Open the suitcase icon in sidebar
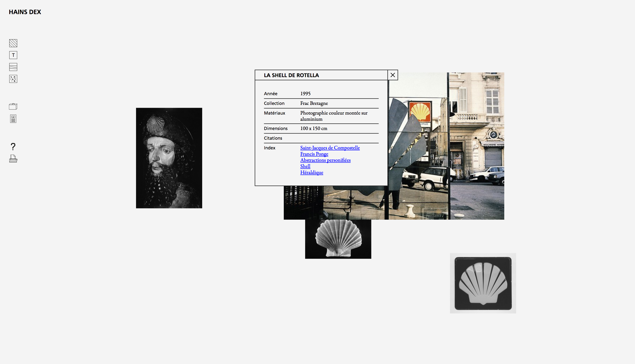This screenshot has height=364, width=635. pos(13,106)
